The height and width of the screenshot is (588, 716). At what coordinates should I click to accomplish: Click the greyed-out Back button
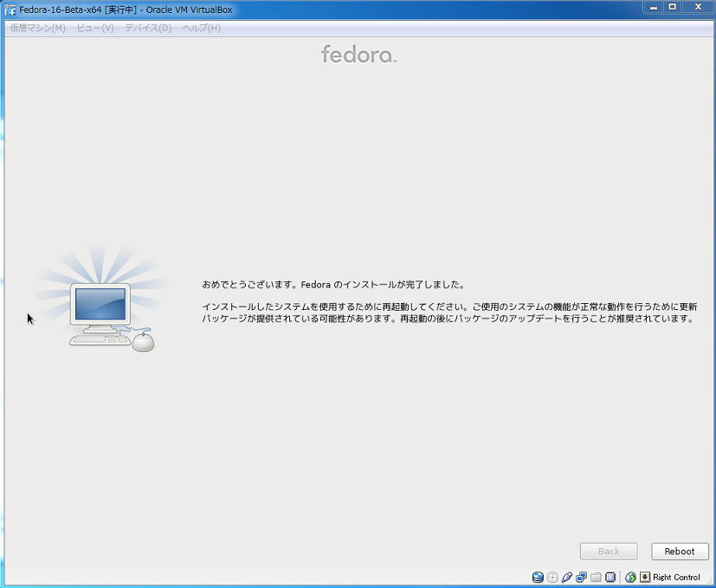click(x=609, y=551)
